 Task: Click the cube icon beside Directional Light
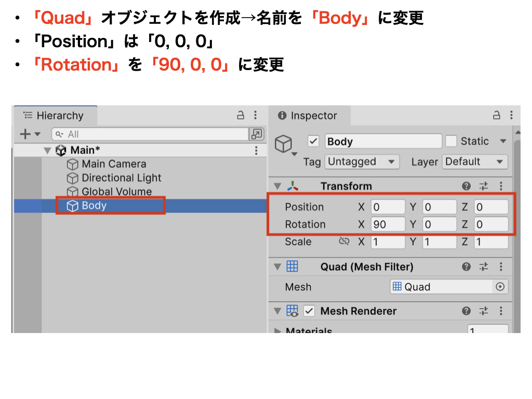pos(72,178)
